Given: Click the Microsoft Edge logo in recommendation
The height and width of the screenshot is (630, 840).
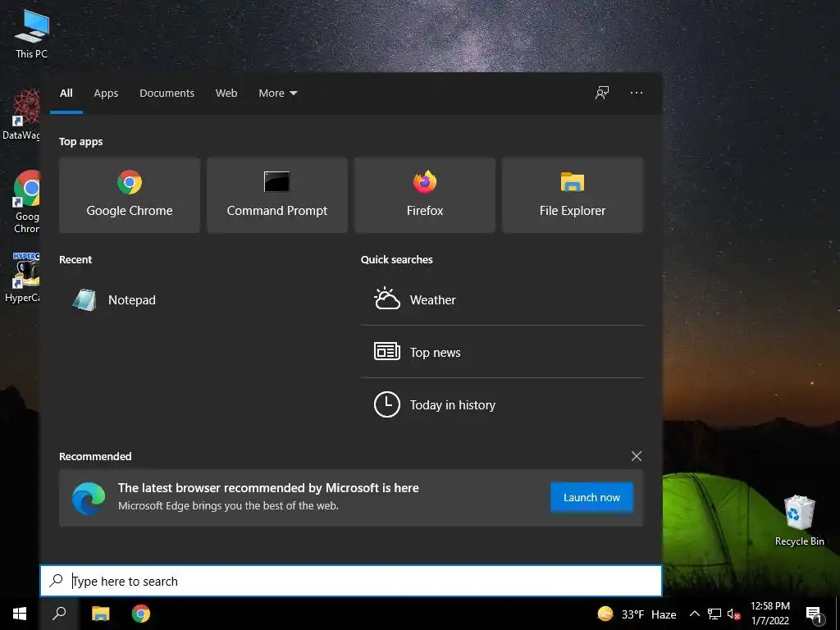Looking at the screenshot, I should 89,498.
